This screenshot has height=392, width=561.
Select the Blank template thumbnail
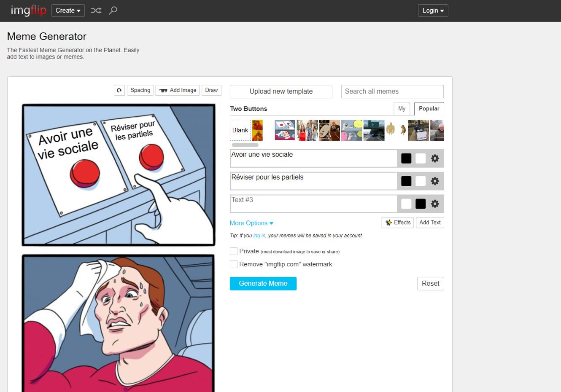[x=240, y=130]
